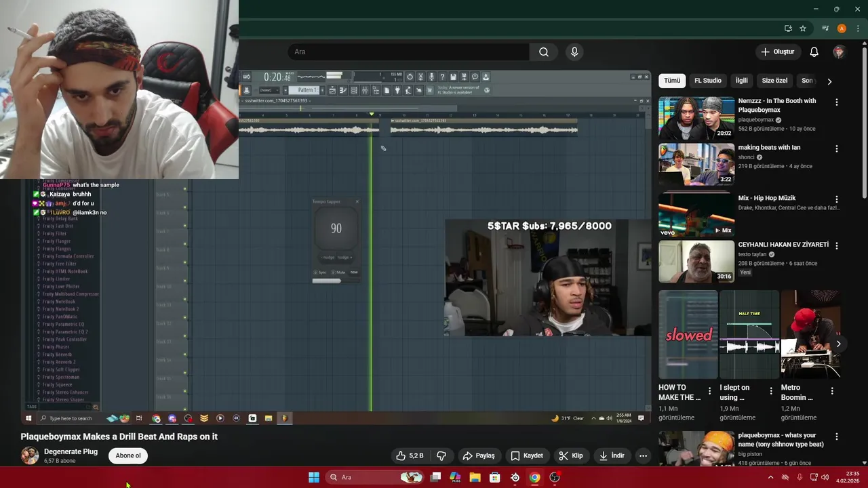Open more options for making beats video
This screenshot has width=868, height=488.
pos(836,148)
